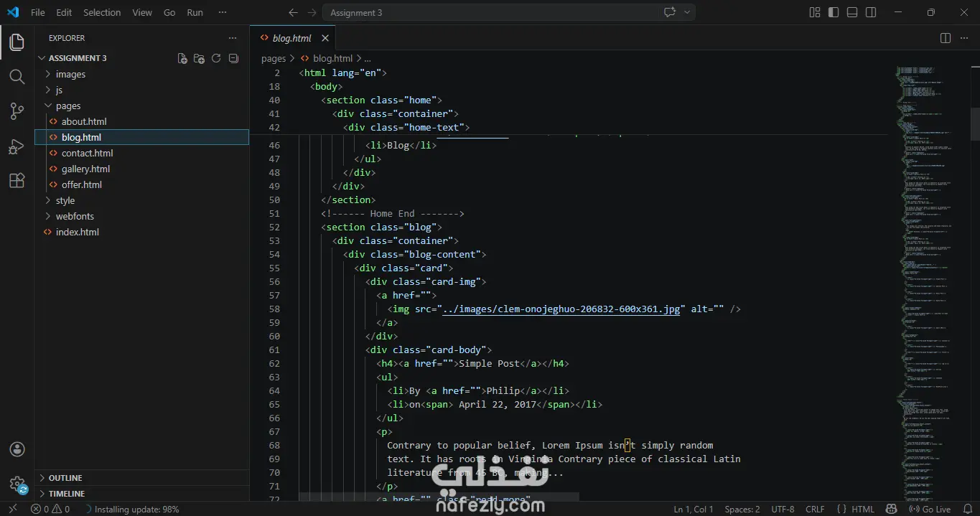Follow the clem-onojeghuo image path link
980x516 pixels.
[x=561, y=309]
